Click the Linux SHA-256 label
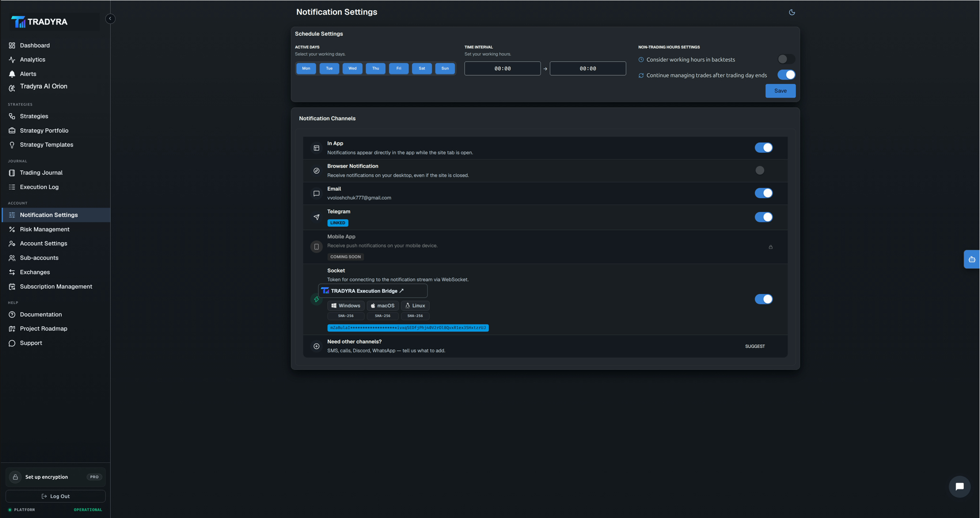This screenshot has width=980, height=518. pos(415,316)
